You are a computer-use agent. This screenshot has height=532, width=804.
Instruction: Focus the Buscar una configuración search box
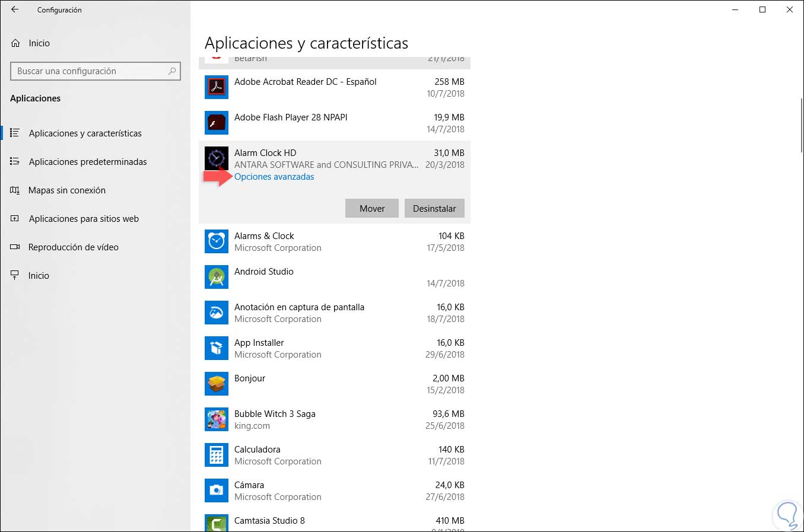96,71
